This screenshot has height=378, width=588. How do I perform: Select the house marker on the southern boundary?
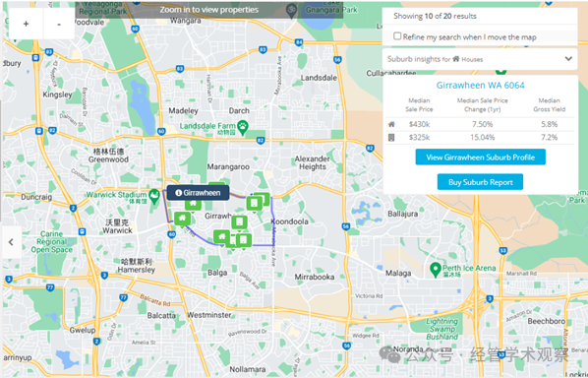pos(221,237)
